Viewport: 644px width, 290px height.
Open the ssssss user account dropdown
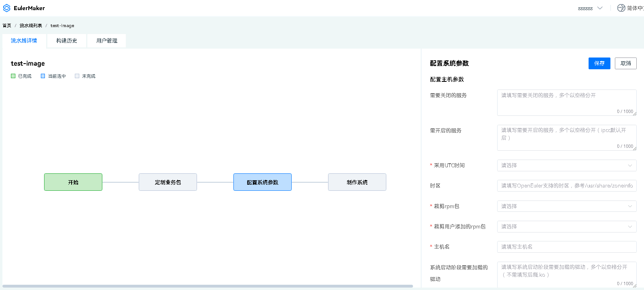point(590,8)
